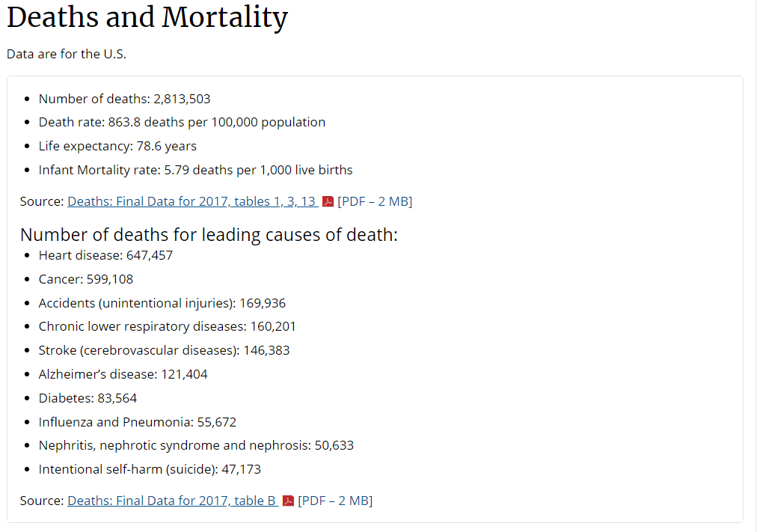
Task: Click the Number of deaths: 2,813,503 line
Action: pos(125,99)
